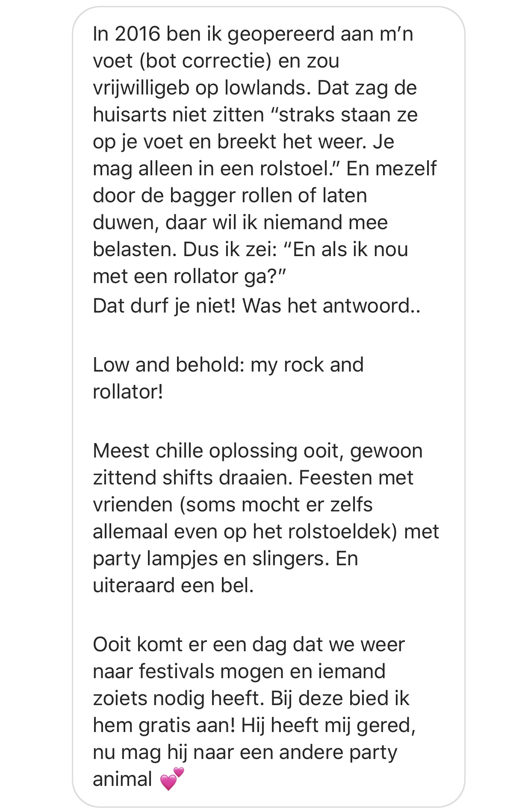531x812 pixels.
Task: Click the text "Dat durf je niet!"
Action: (164, 306)
